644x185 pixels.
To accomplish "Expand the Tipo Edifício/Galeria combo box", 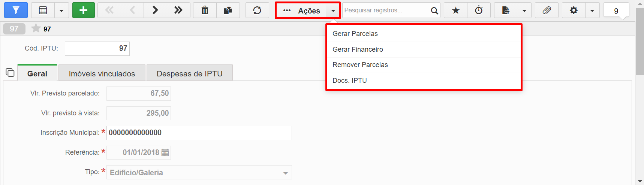I will [199, 172].
